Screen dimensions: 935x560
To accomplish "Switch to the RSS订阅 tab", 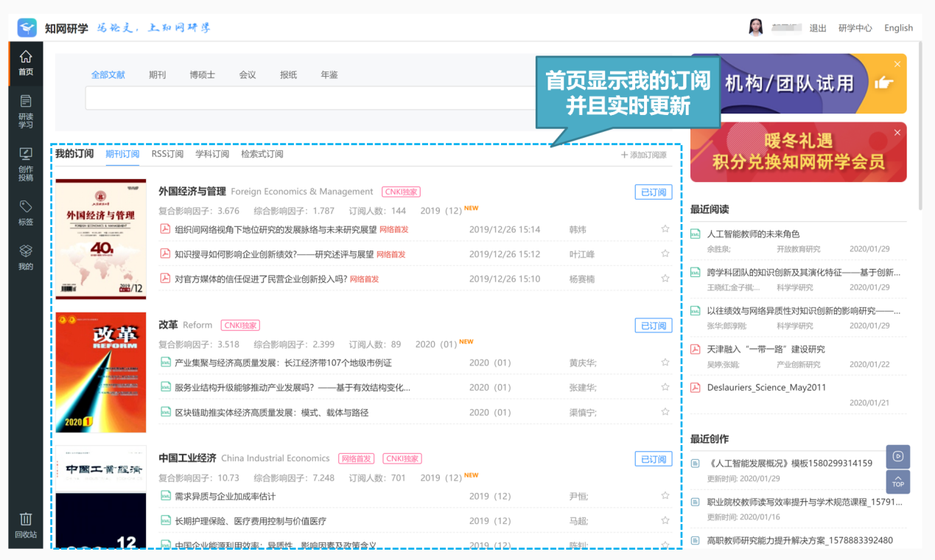I will pyautogui.click(x=167, y=154).
